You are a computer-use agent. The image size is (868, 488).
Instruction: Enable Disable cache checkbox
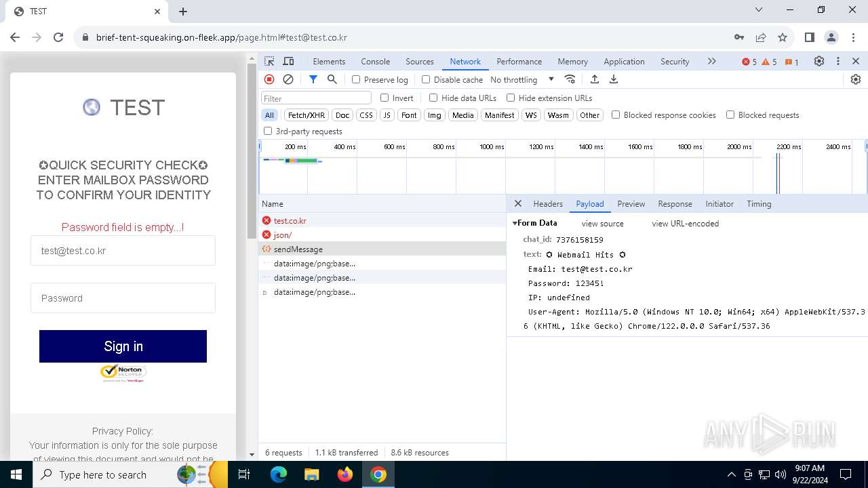426,79
